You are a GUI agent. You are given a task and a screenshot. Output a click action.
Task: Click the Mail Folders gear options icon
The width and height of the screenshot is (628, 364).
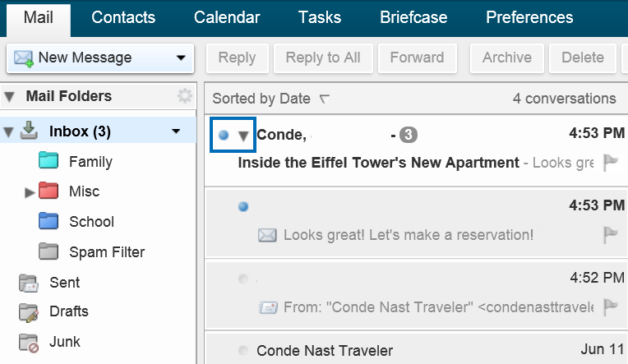185,96
